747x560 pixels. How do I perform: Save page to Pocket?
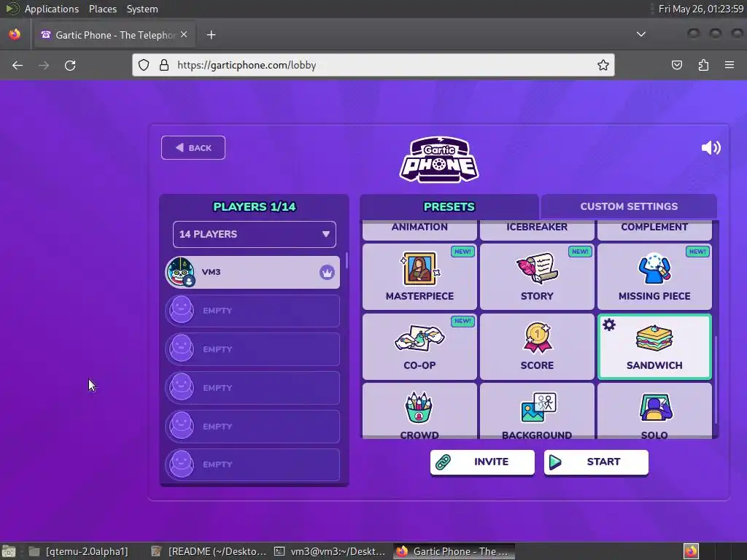[x=677, y=65]
